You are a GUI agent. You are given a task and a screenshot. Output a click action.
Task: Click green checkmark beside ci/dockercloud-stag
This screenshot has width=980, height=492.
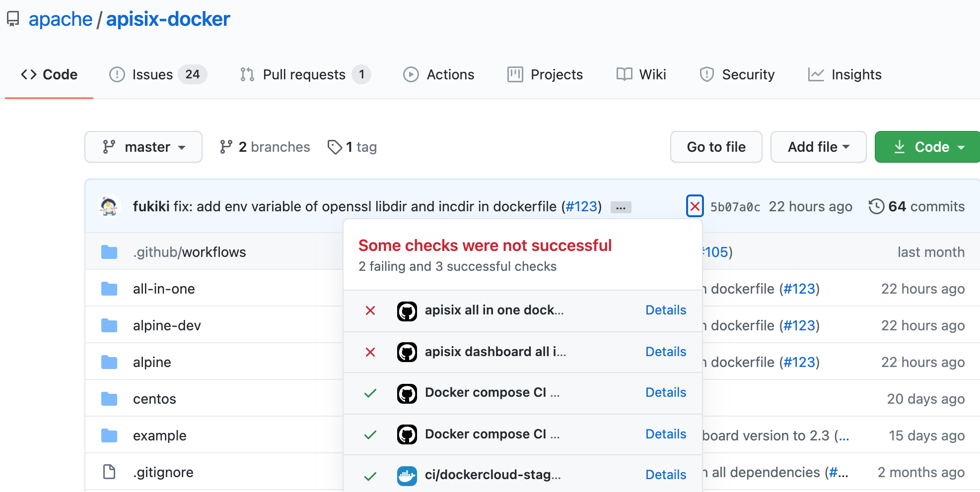pyautogui.click(x=370, y=477)
